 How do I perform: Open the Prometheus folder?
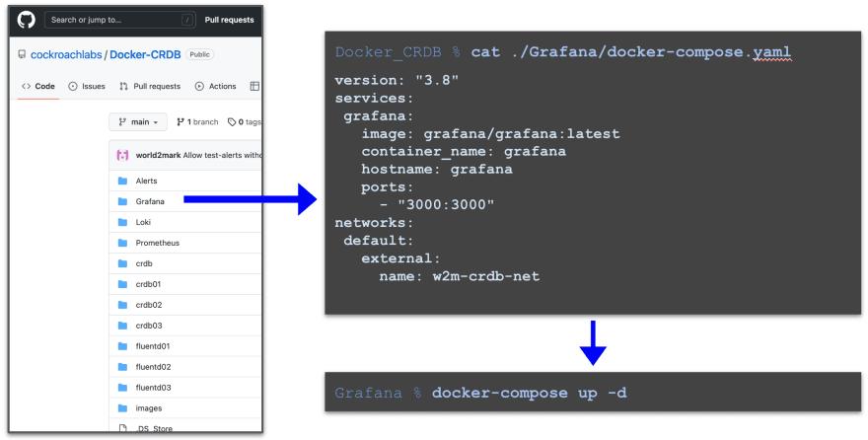click(x=157, y=243)
